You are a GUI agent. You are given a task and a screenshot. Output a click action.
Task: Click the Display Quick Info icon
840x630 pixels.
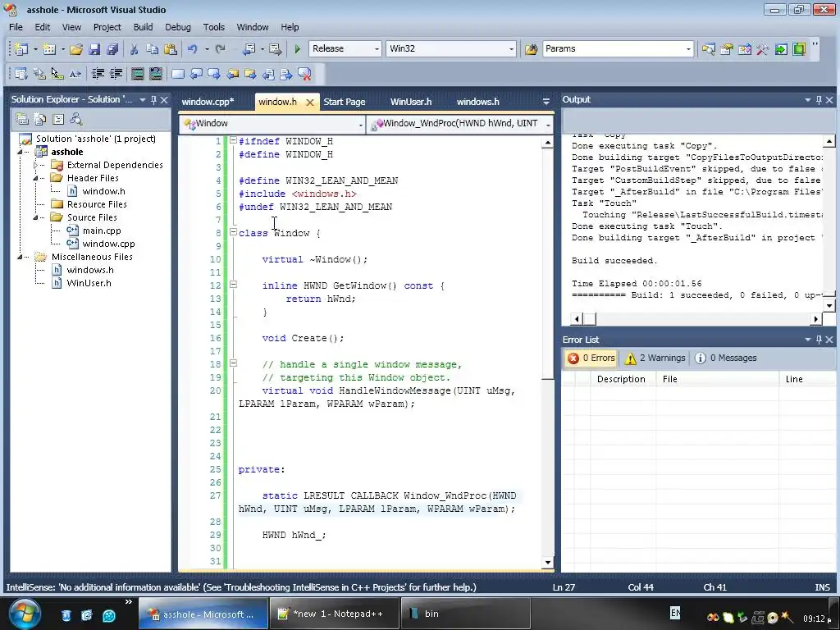point(57,74)
